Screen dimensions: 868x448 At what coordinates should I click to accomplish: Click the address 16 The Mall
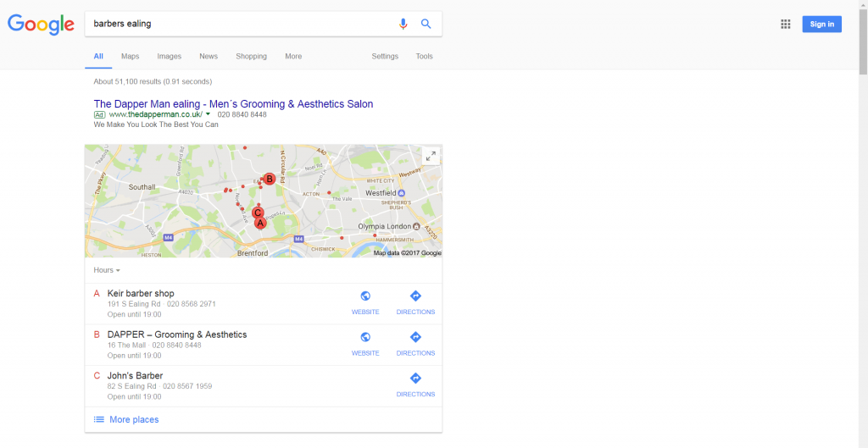click(127, 346)
